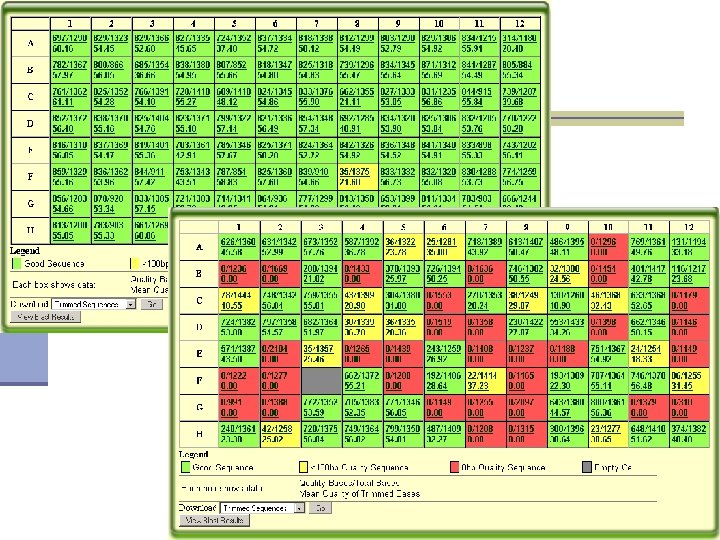Open 571/1387 link in front plate row E

(x=238, y=349)
